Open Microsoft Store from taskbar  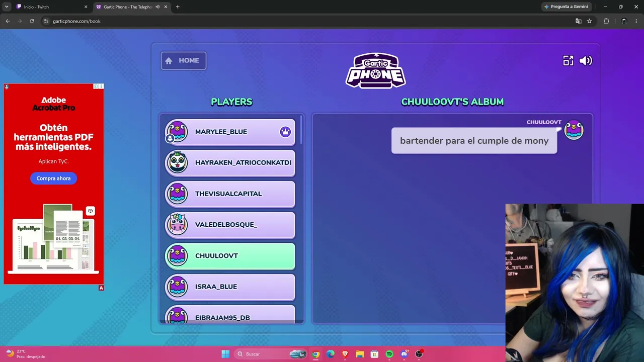click(x=374, y=354)
